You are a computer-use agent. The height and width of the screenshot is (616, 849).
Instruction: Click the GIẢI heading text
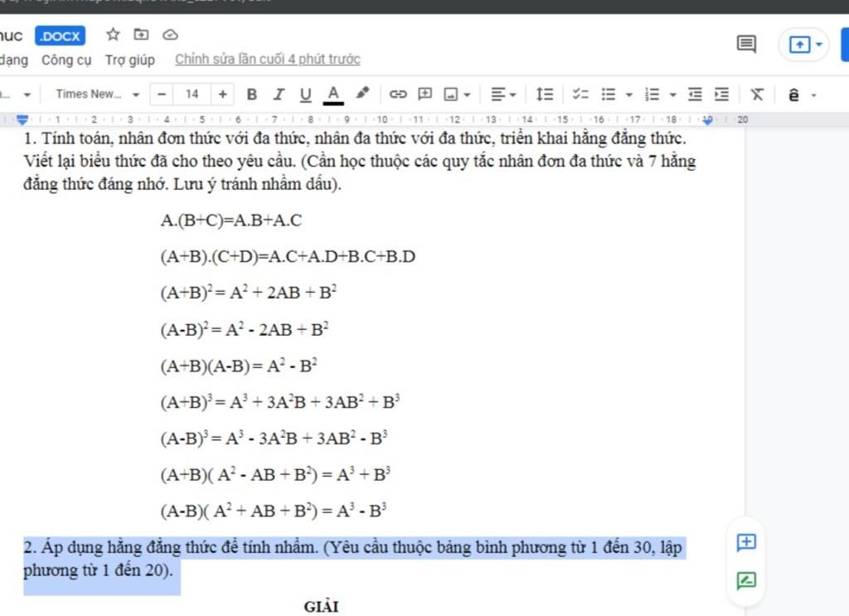pyautogui.click(x=321, y=607)
